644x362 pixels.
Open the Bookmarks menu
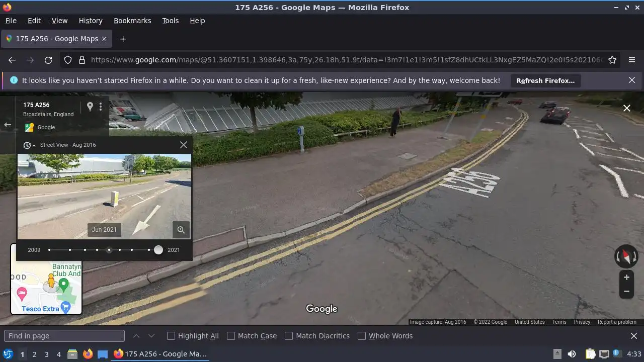click(132, 21)
